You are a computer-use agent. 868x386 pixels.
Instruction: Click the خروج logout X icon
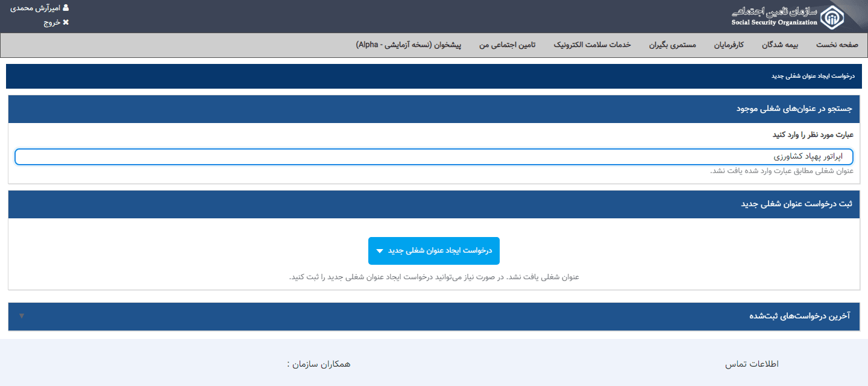point(66,22)
